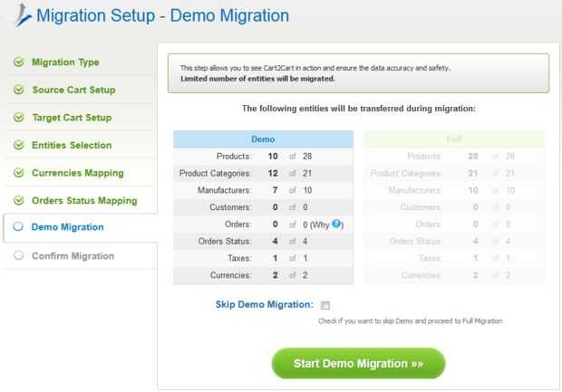Select the faded Full column header
Screen dimensions: 562x392
coord(454,139)
